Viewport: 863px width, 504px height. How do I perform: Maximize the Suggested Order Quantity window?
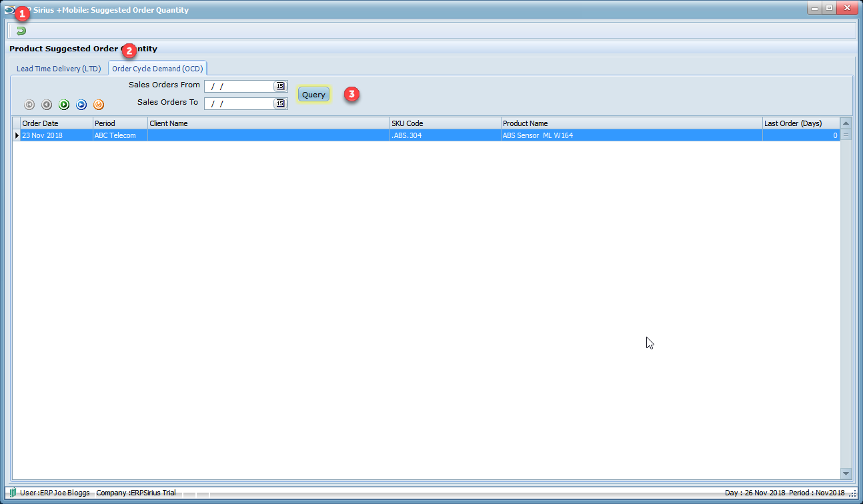tap(829, 8)
